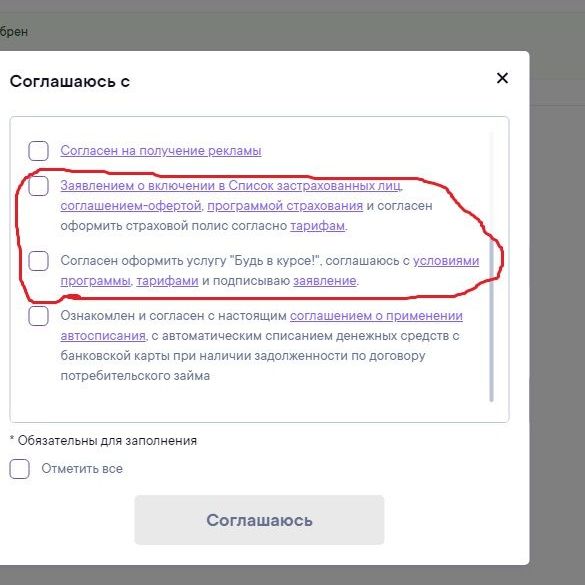This screenshot has height=585, width=585.
Task: Open the Согласен на получение рекламы link
Action: pos(161,151)
